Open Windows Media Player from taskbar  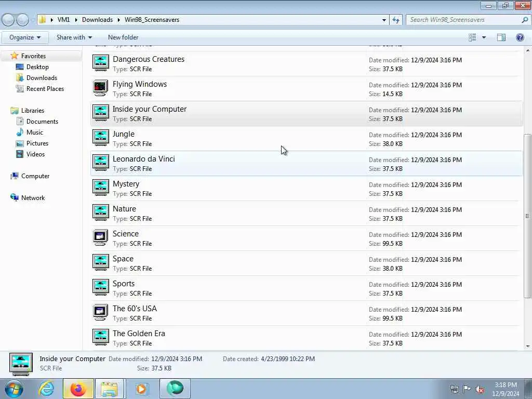[141, 389]
